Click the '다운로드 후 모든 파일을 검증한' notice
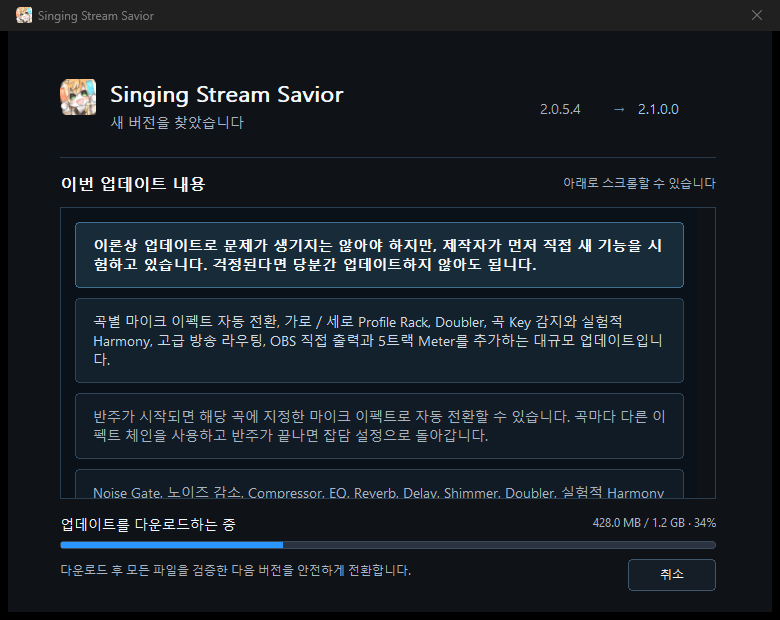 [236, 570]
